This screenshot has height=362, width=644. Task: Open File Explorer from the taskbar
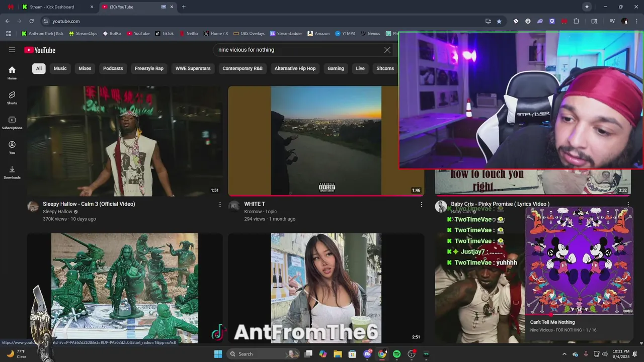tap(338, 354)
